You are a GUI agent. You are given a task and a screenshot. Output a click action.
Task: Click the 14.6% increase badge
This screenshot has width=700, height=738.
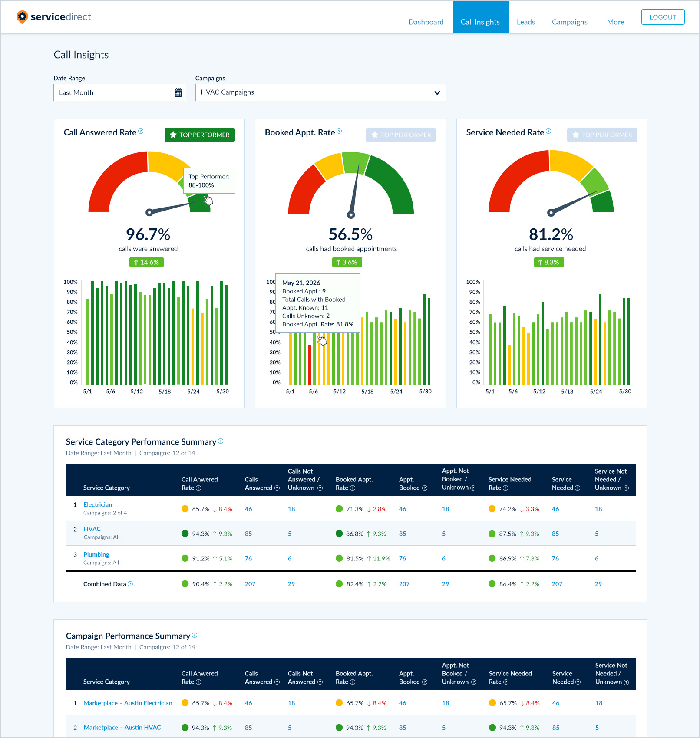coord(146,262)
